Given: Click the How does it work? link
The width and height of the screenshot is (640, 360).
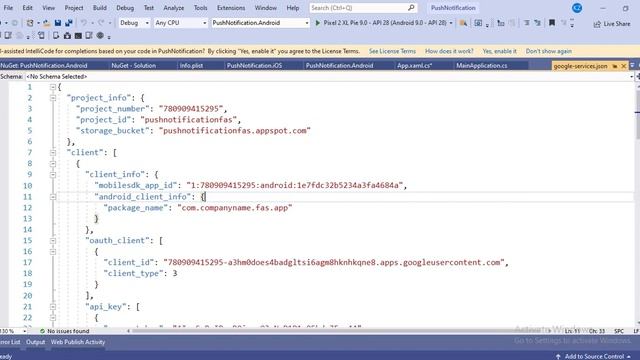Looking at the screenshot, I should pyautogui.click(x=449, y=51).
